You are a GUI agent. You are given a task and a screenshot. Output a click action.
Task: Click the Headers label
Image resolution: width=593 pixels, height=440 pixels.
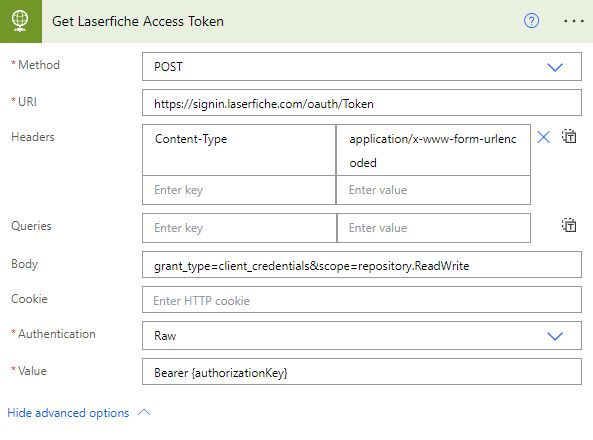(x=33, y=137)
